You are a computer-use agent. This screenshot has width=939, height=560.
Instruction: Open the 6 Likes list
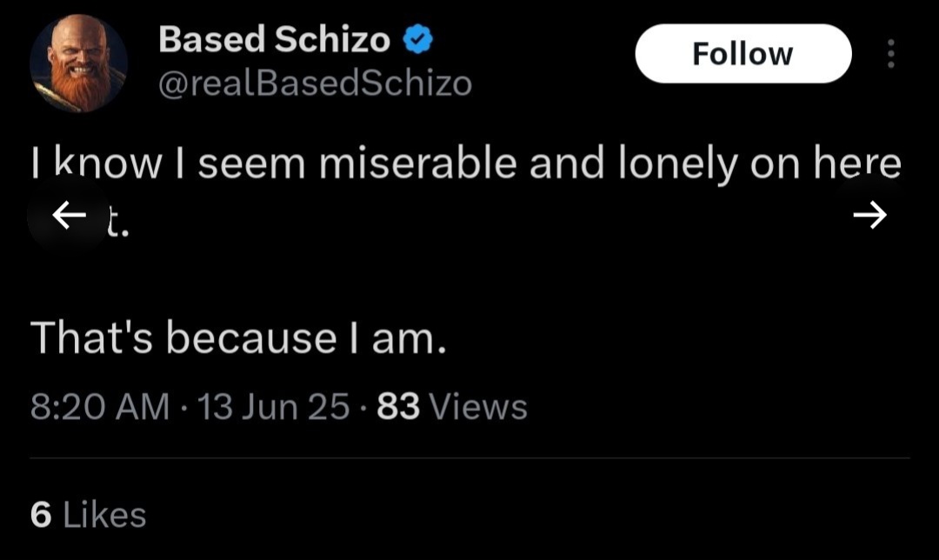click(88, 515)
